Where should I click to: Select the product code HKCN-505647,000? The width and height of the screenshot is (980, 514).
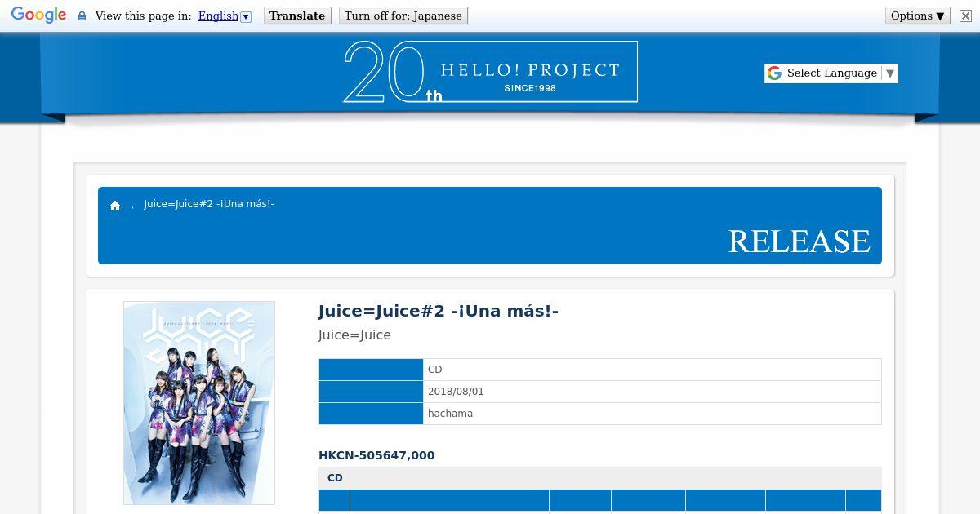point(376,455)
